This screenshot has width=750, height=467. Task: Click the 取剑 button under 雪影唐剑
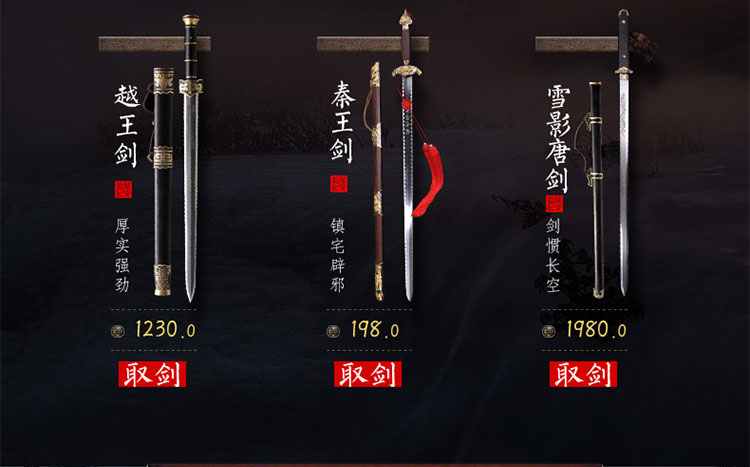tap(583, 374)
